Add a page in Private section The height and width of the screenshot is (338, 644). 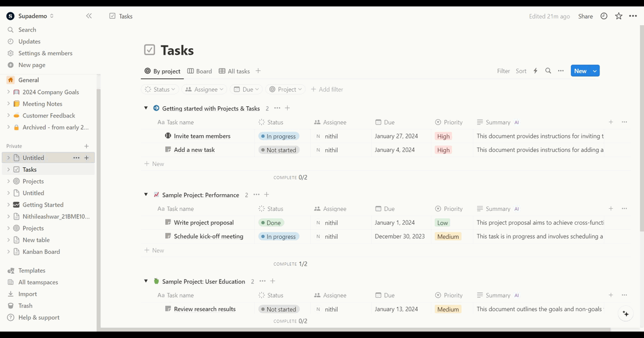(86, 146)
